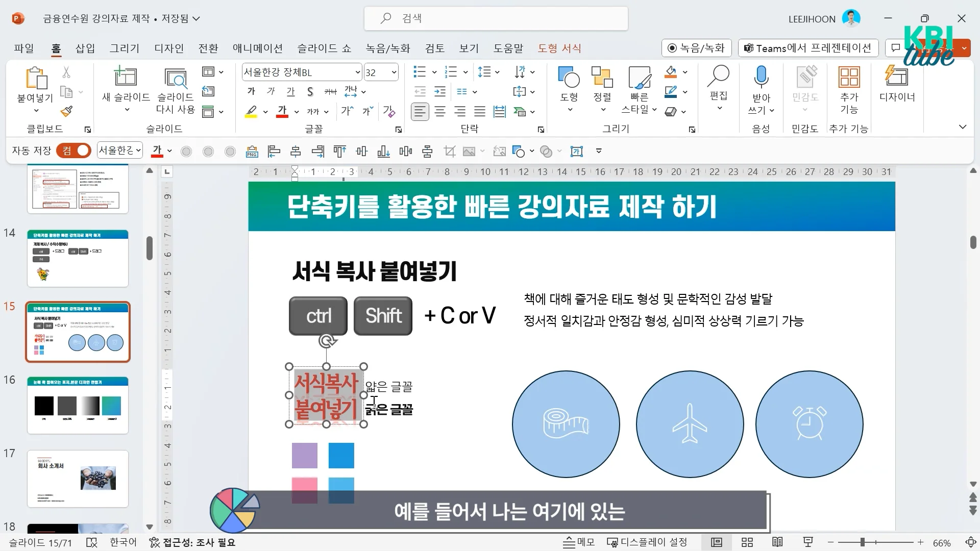Screen dimensions: 980x551
Task: Open the Design tab
Action: [169, 48]
